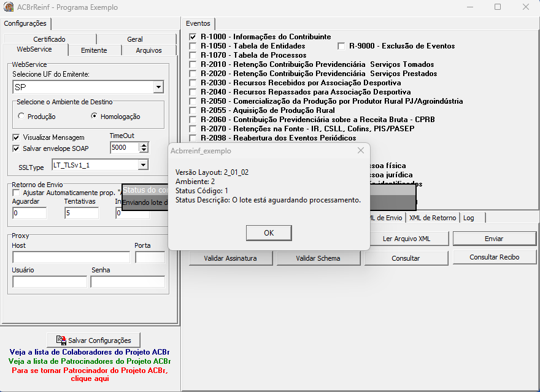Click the Validar Assinatura button

[230, 258]
